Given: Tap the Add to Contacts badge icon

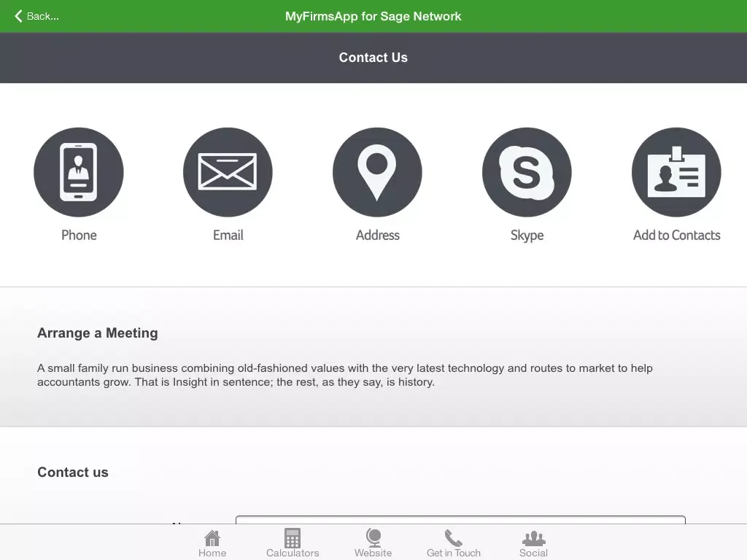Looking at the screenshot, I should point(676,172).
